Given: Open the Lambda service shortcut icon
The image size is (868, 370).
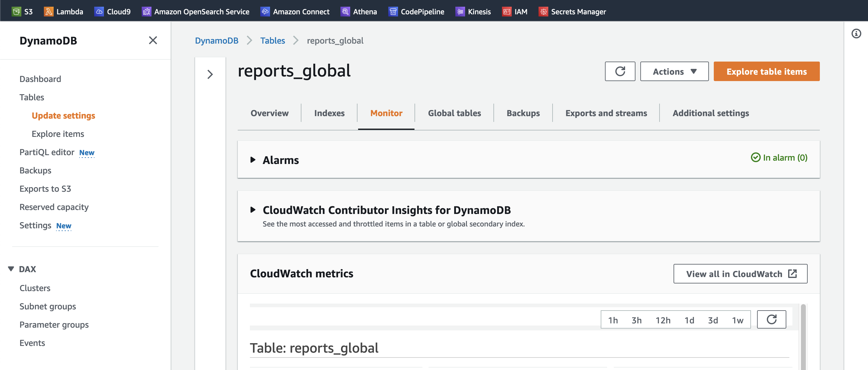Looking at the screenshot, I should pos(48,12).
